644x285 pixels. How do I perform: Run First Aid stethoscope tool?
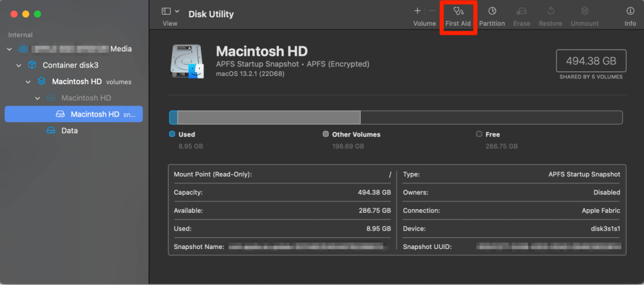458,11
